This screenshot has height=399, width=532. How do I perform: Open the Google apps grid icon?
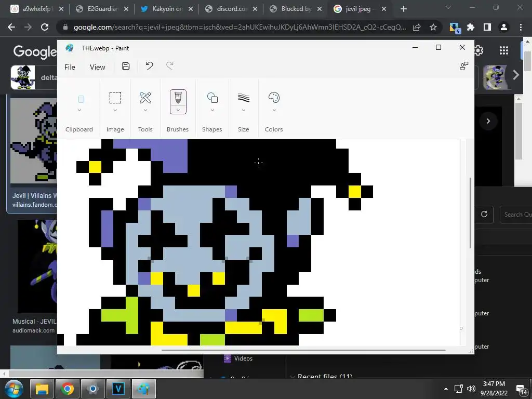(x=504, y=50)
